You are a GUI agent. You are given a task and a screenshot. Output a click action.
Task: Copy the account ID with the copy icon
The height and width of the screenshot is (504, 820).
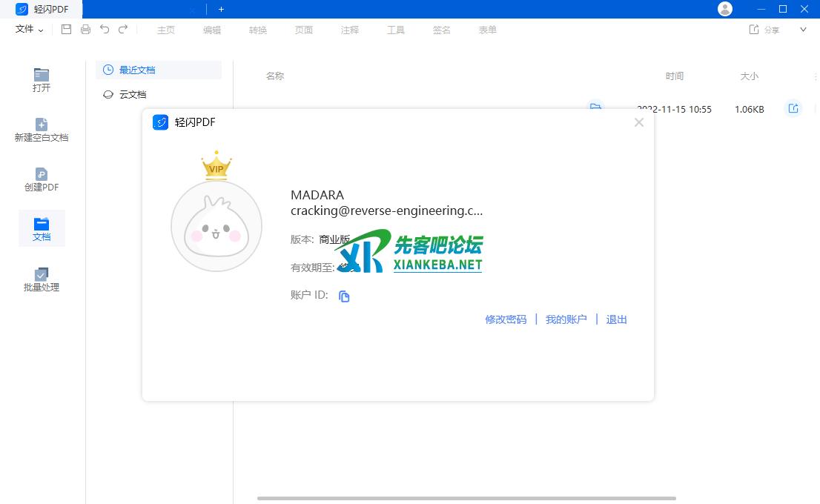click(x=344, y=296)
